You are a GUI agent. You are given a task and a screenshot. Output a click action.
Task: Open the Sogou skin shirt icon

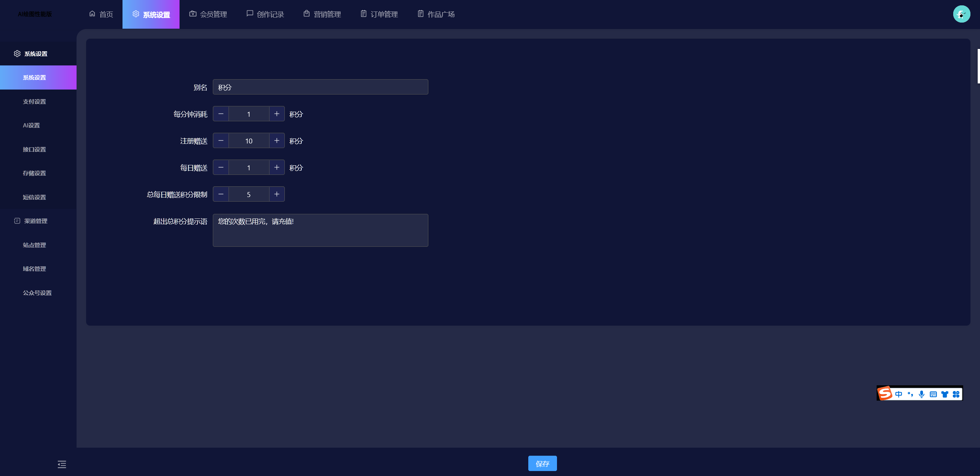pos(944,394)
